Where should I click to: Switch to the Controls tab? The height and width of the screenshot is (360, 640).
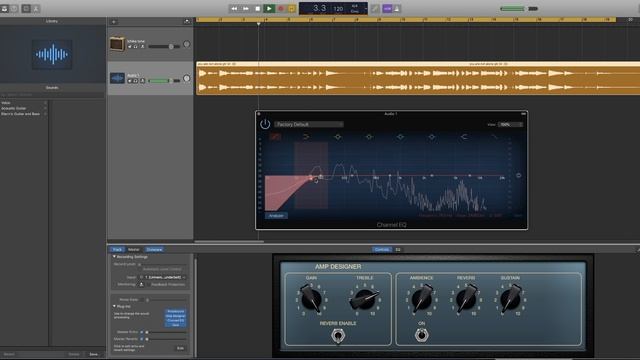click(382, 249)
